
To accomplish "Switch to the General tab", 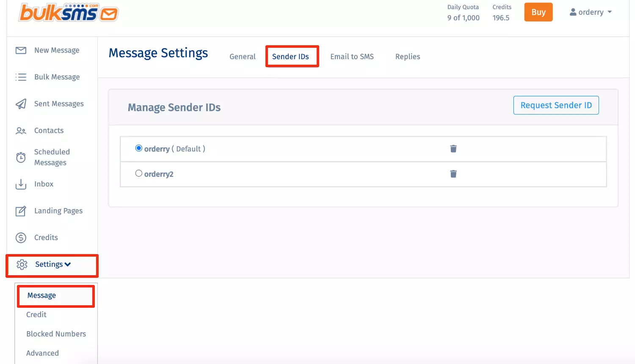I will click(x=243, y=57).
